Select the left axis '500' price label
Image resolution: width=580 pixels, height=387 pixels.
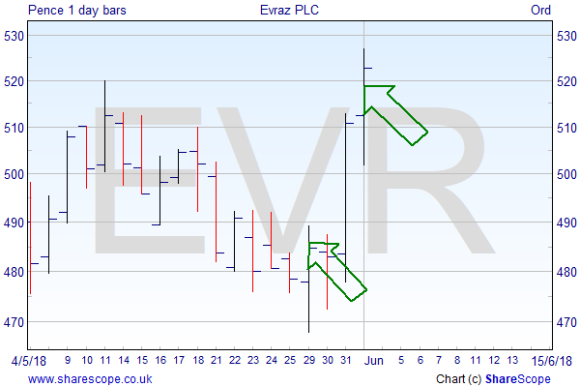(x=14, y=174)
